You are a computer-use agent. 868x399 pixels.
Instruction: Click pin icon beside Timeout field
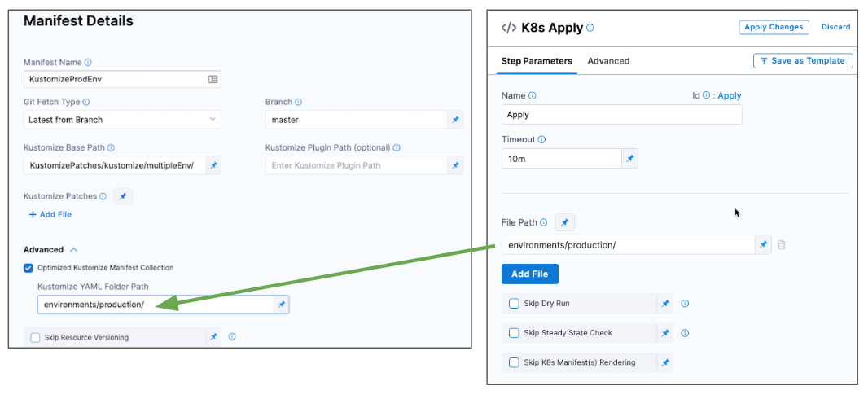click(629, 159)
